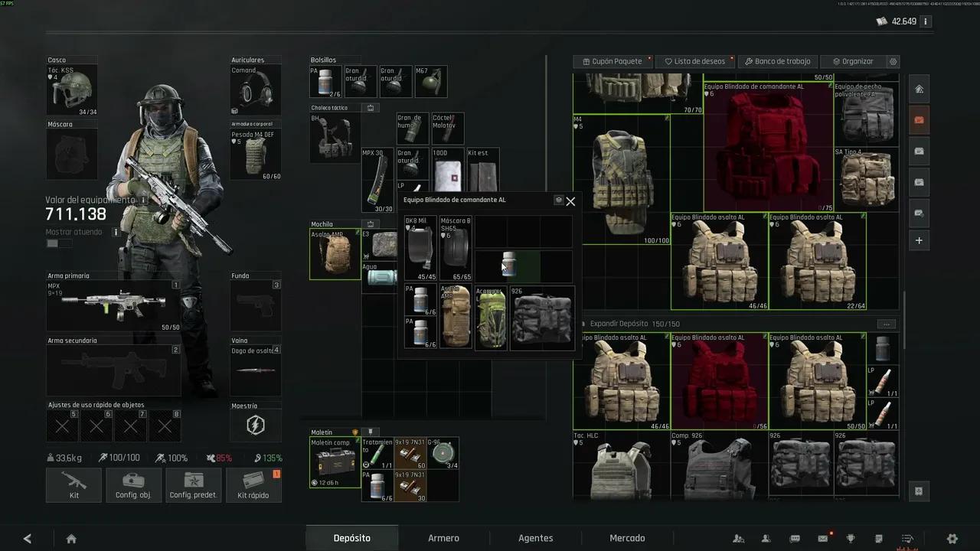The height and width of the screenshot is (551, 980).
Task: Click info icon next to Valor del equipamiento
Action: click(143, 200)
